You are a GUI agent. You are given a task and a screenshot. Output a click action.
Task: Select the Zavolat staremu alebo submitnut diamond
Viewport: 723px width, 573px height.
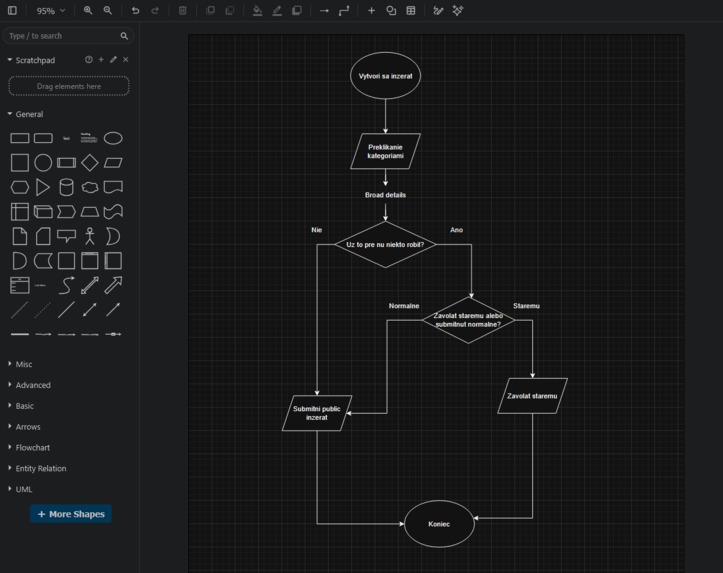click(468, 320)
